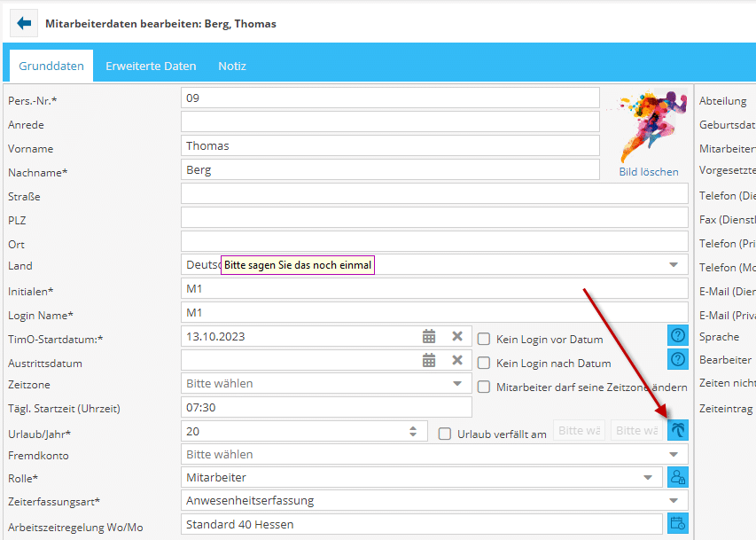Toggle Mitarbeiter darf seine Zeitzone ändern
756x540 pixels.
[x=484, y=387]
